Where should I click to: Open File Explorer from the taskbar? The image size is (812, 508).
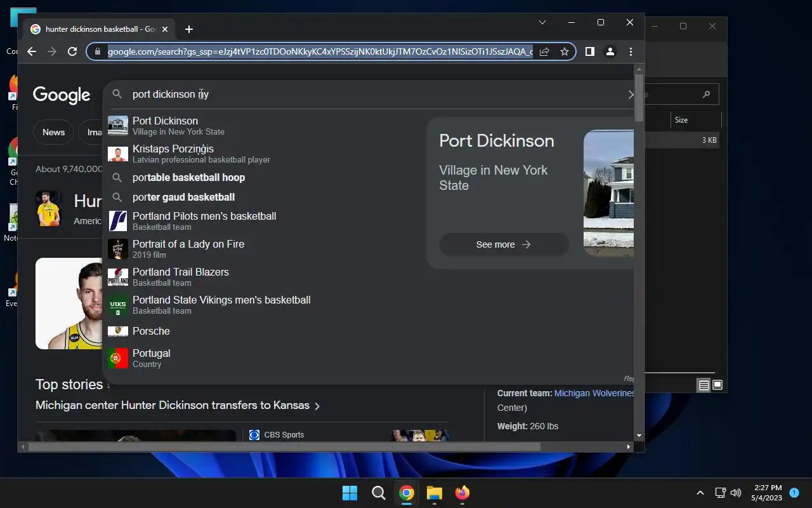click(x=435, y=493)
